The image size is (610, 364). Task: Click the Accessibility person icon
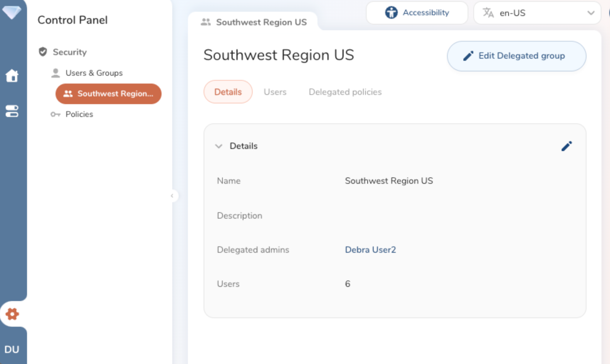tap(391, 13)
